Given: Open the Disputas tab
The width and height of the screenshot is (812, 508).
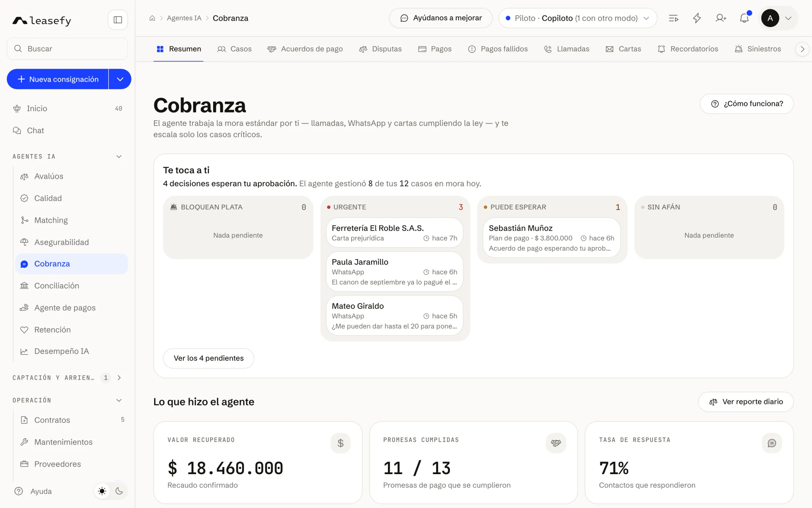Looking at the screenshot, I should click(380, 49).
